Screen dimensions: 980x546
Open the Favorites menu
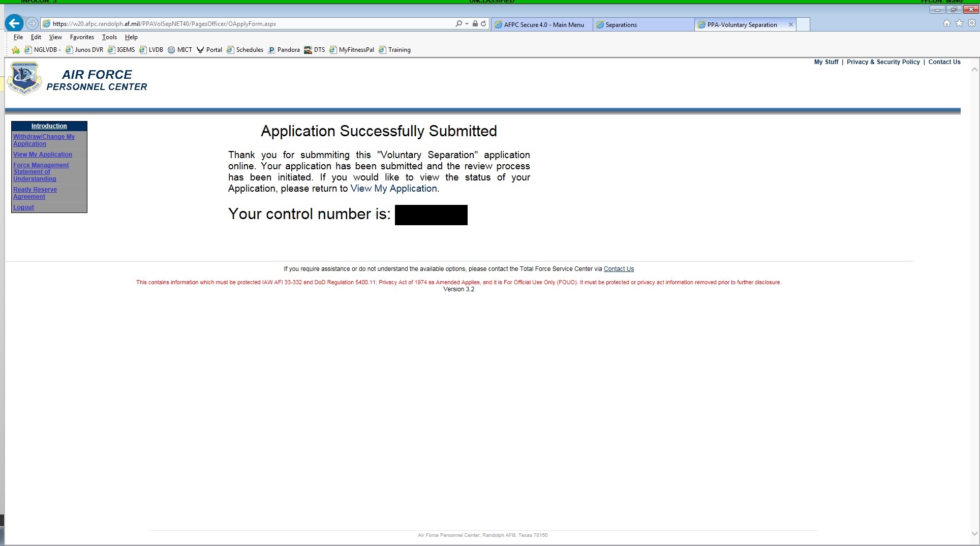coord(81,37)
